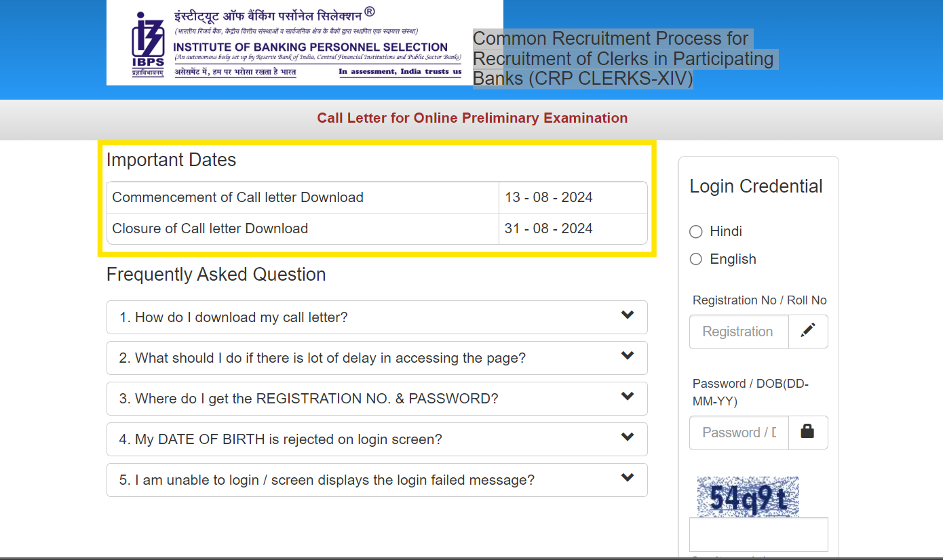Image resolution: width=943 pixels, height=560 pixels.
Task: Click the captcha text entry box
Action: coord(758,535)
